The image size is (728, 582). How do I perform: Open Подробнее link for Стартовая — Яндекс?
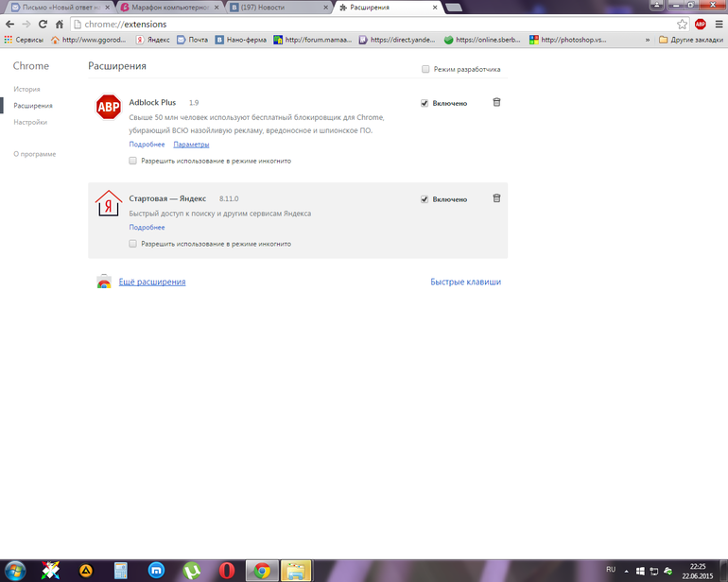pos(147,228)
